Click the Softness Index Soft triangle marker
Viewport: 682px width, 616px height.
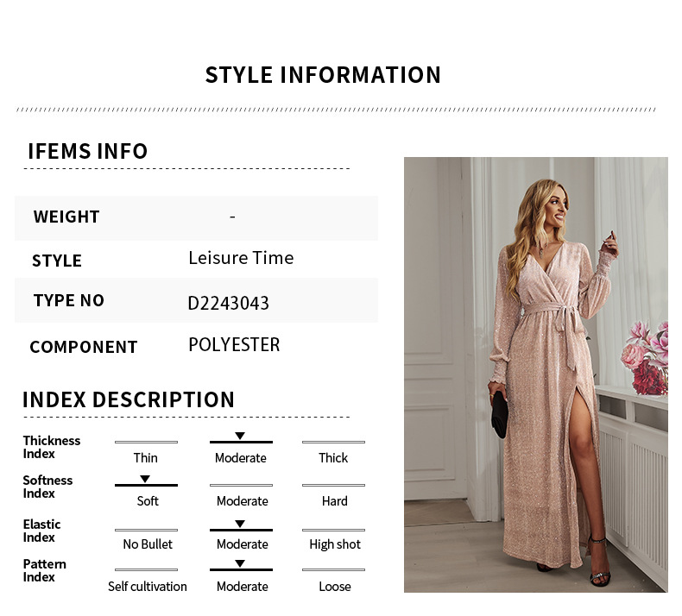[x=145, y=479]
